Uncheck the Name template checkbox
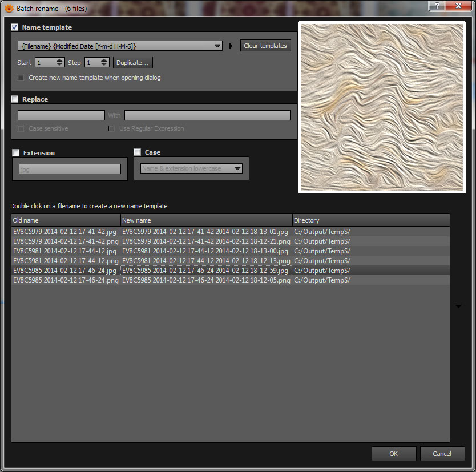Viewport: 476px width, 472px height. 15,27
